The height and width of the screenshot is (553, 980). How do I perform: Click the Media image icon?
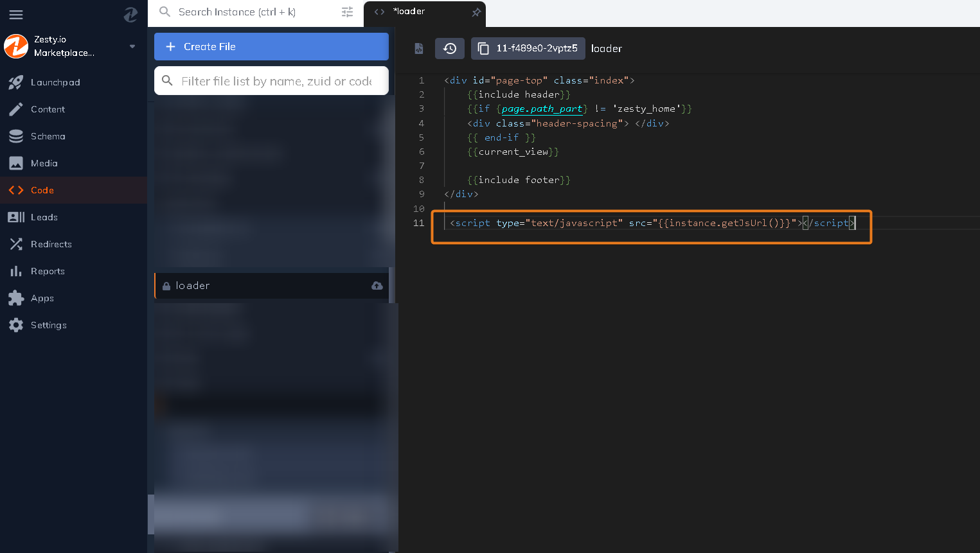tap(16, 163)
